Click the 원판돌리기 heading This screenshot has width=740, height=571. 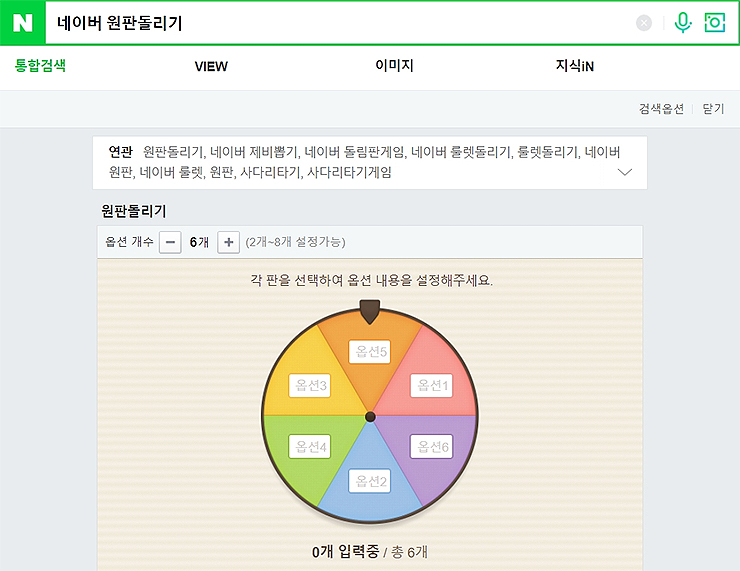coord(134,211)
